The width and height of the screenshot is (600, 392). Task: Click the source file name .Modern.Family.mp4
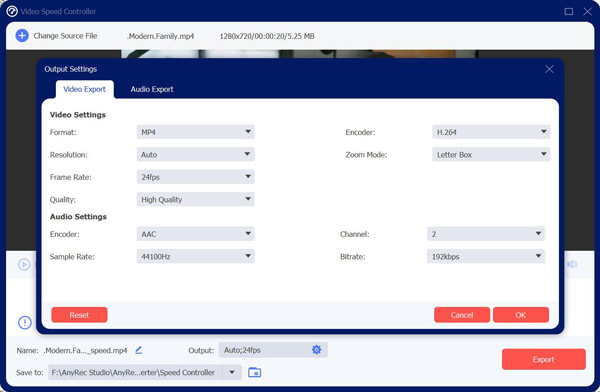point(161,36)
